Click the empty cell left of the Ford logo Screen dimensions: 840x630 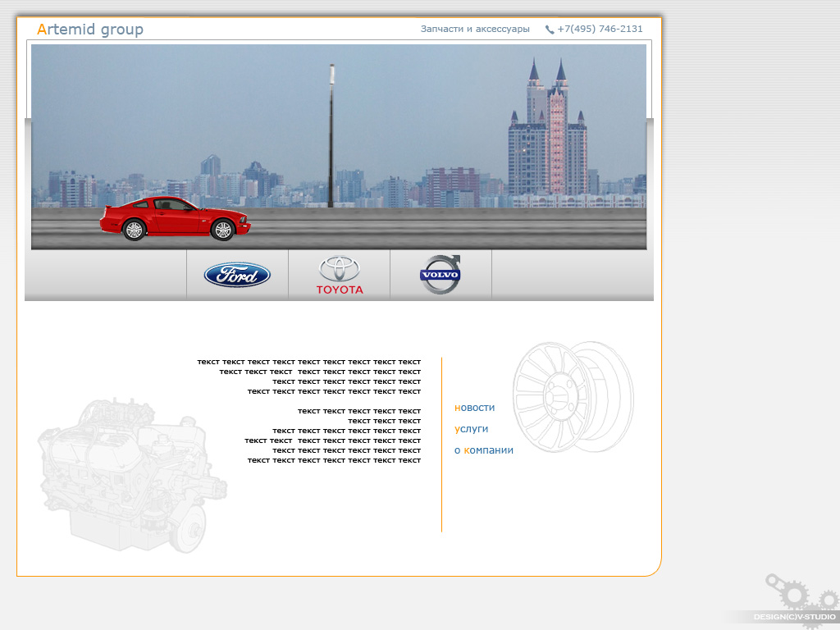106,275
